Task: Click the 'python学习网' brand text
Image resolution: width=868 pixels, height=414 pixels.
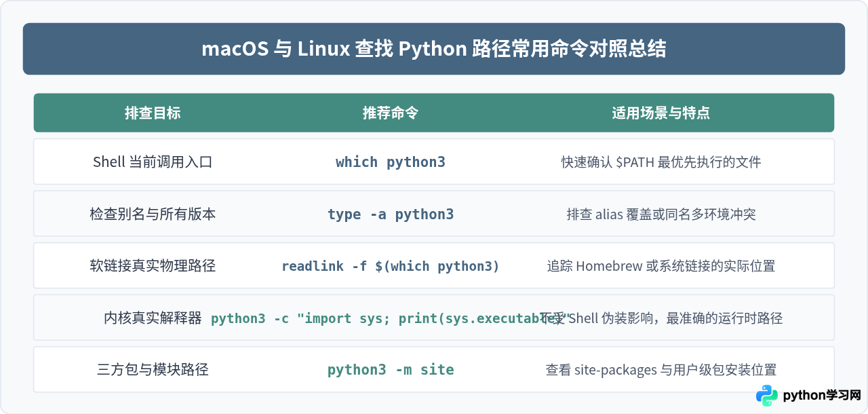Action: click(822, 396)
